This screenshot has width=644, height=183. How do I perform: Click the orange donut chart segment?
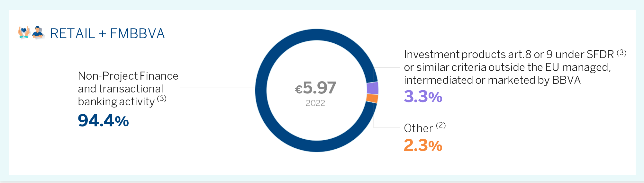pos(372,98)
